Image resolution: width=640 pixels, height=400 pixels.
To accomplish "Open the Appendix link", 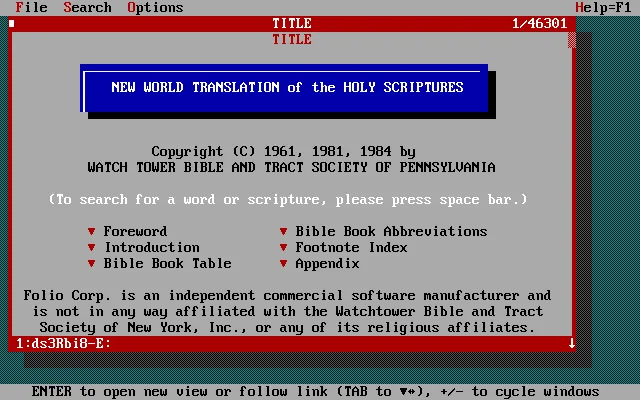I will 327,264.
